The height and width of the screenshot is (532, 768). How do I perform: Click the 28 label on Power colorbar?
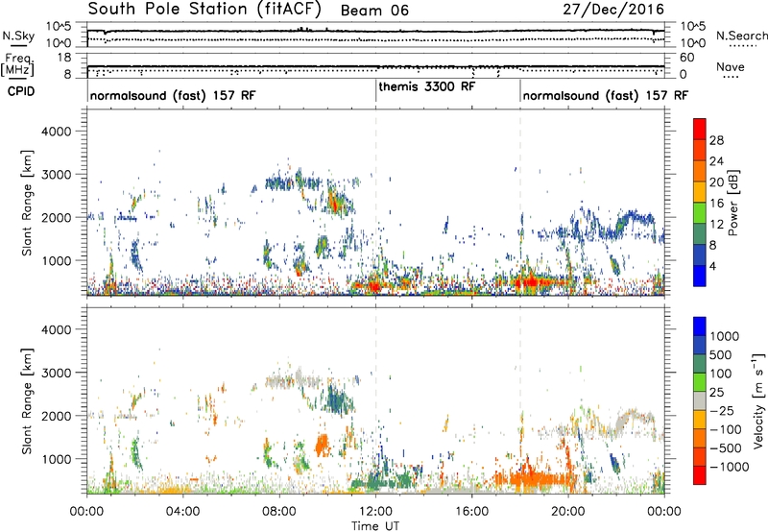tap(716, 140)
